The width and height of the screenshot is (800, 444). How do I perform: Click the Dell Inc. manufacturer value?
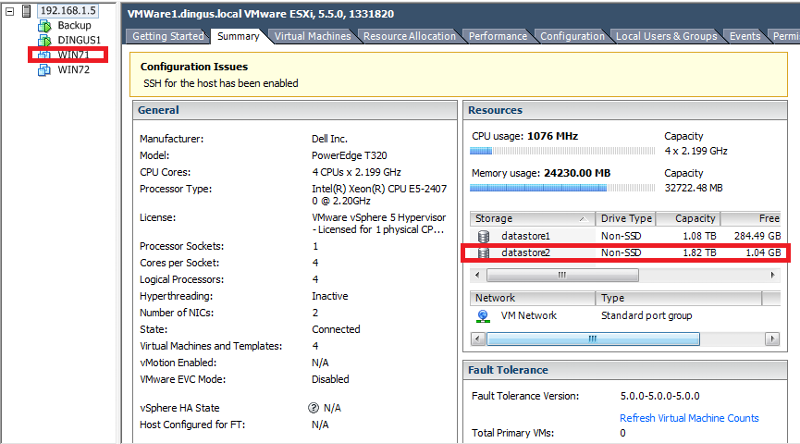click(x=329, y=139)
